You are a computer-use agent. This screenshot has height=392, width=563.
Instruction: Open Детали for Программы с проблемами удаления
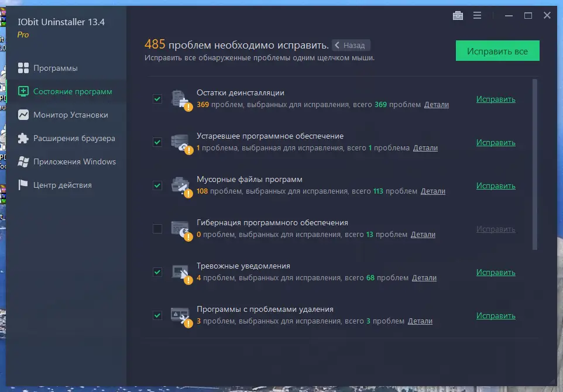420,321
